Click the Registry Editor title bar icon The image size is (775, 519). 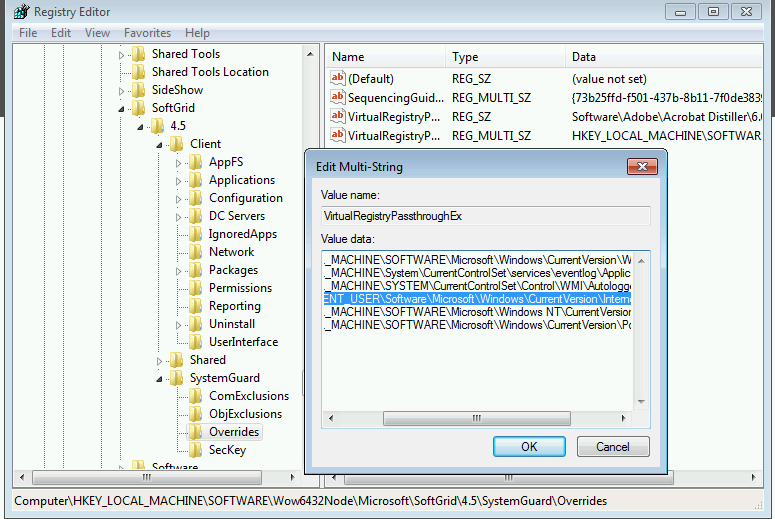pyautogui.click(x=20, y=12)
